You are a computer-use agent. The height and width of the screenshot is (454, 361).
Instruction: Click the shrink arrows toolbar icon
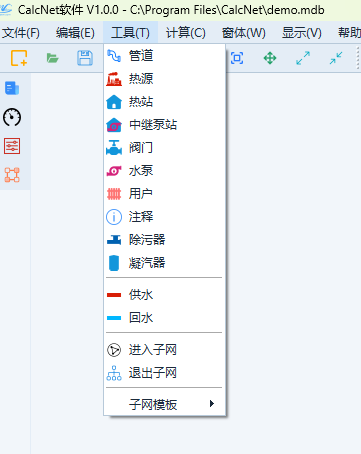(x=336, y=58)
